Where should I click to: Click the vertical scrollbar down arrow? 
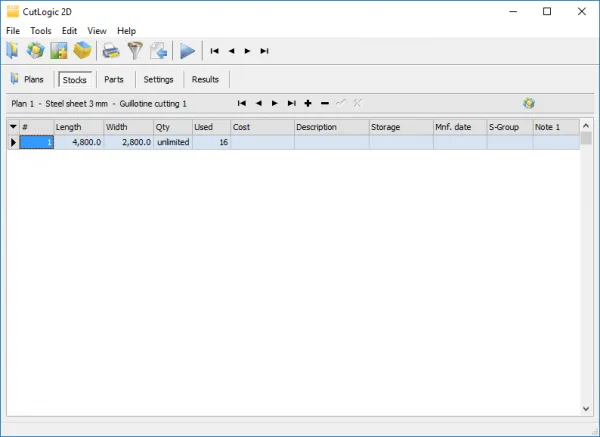click(585, 409)
